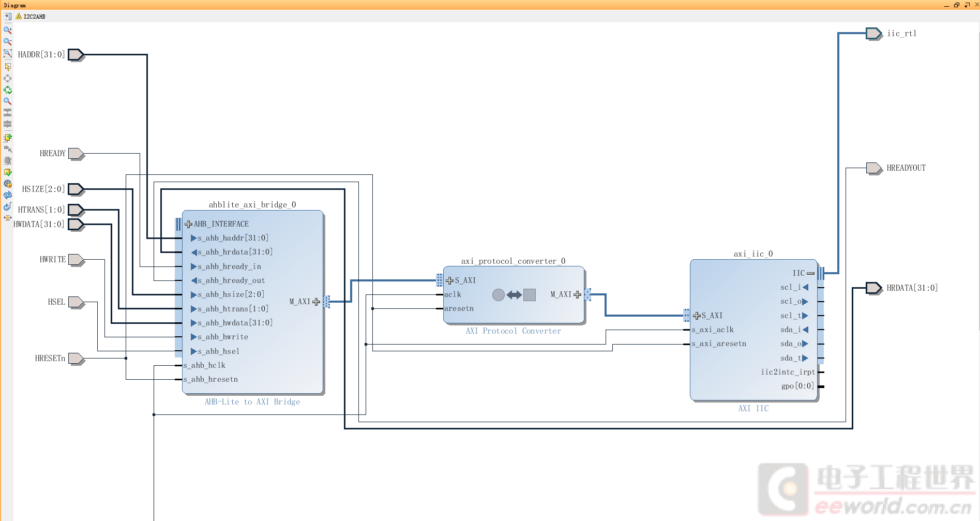Select the scl_i pin on axi_iic_0
Viewport: 980px width, 521px height.
tap(794, 287)
